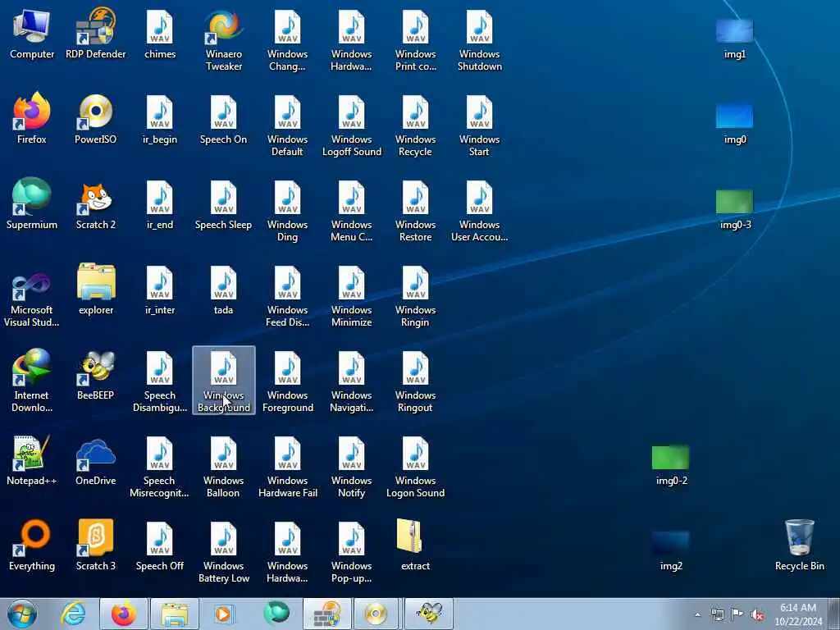Select the img0 image thumbnail
The height and width of the screenshot is (630, 840).
734,123
